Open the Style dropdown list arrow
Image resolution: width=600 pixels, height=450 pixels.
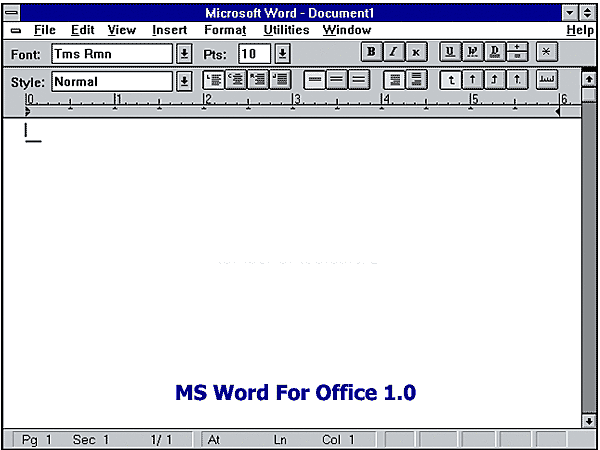(x=184, y=82)
